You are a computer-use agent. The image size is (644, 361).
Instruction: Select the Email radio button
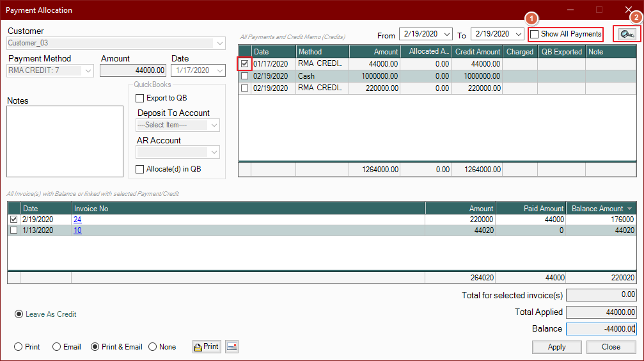coord(57,347)
